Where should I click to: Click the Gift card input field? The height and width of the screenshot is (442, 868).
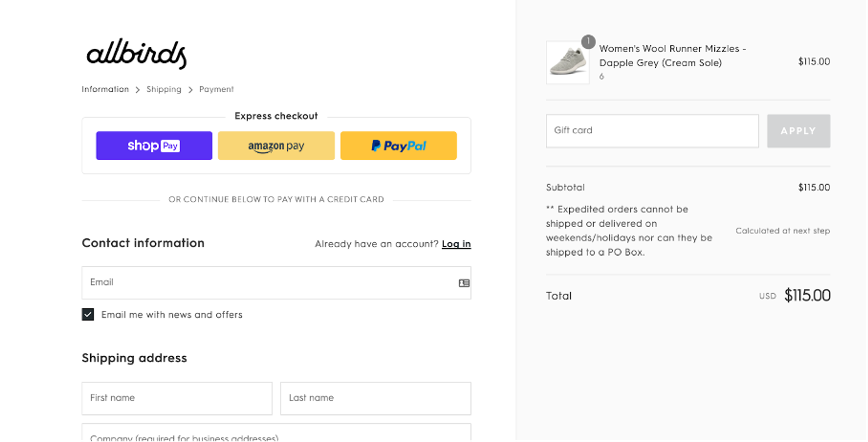pos(652,131)
